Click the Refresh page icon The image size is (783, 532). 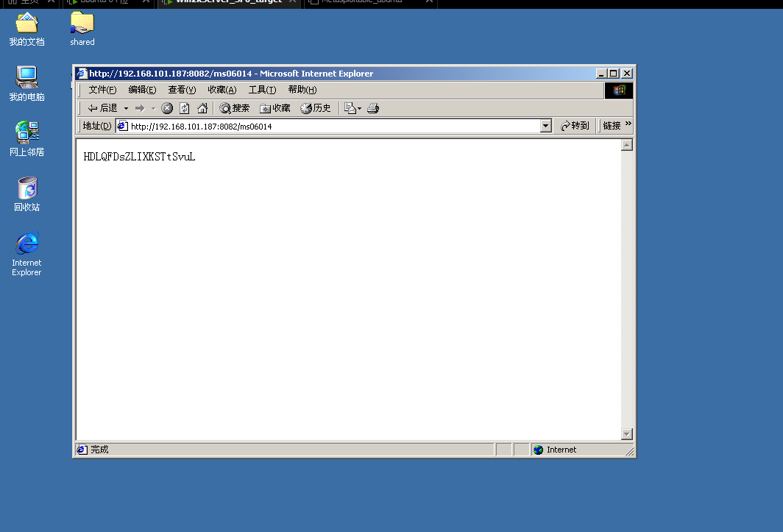point(184,108)
